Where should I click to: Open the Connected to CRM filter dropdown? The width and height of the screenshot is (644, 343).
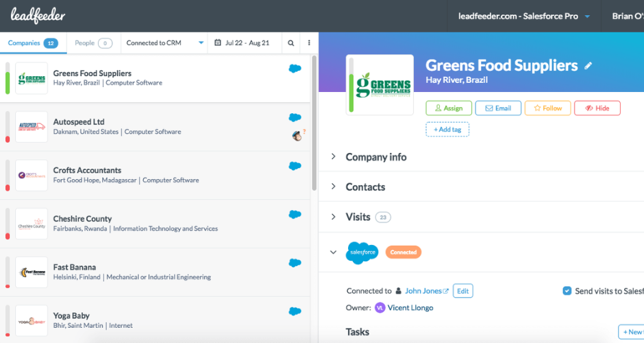click(x=164, y=43)
